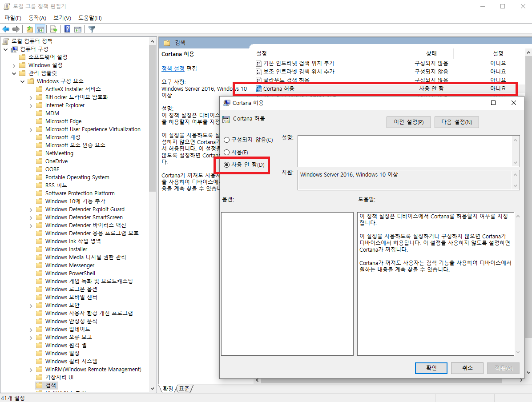Image resolution: width=532 pixels, height=402 pixels.
Task: Toggle the show/hide action pane icon
Action: [78, 29]
